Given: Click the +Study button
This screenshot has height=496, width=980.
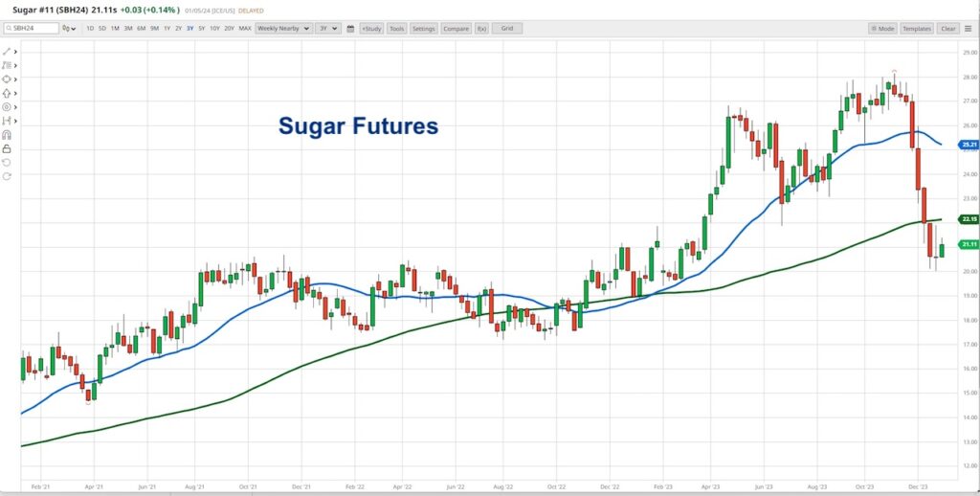Looking at the screenshot, I should [x=371, y=29].
